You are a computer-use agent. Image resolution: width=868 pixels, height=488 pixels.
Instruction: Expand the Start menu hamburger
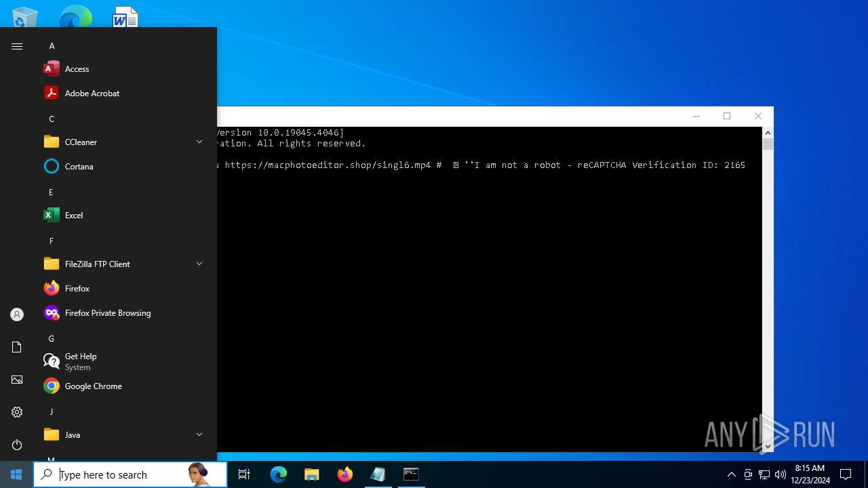(x=17, y=46)
